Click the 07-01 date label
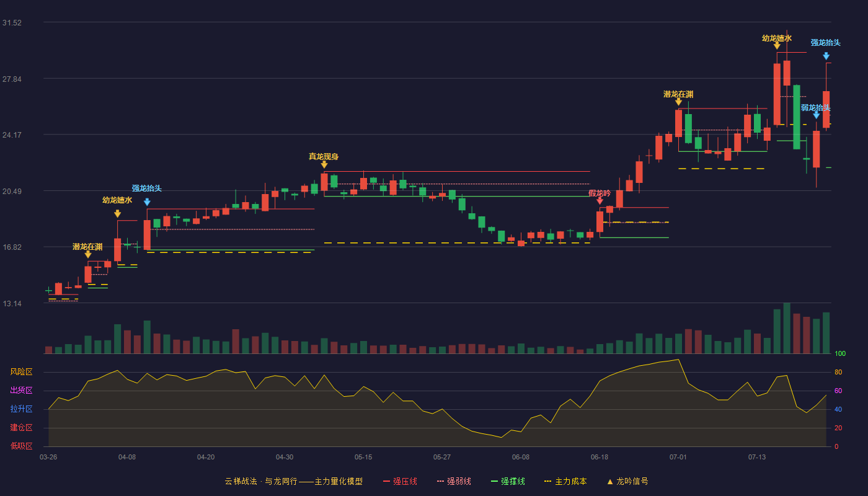Screen dimensions: 868x496 (x=678, y=457)
